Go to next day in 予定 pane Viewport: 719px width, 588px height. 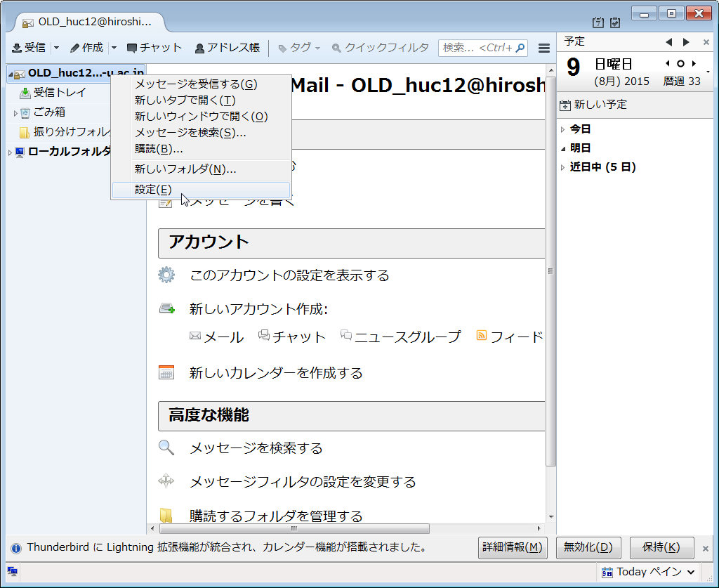click(686, 42)
